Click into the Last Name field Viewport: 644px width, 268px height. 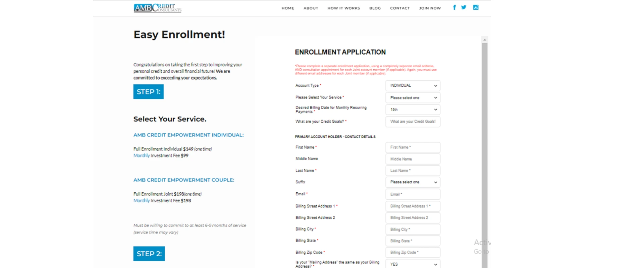tap(413, 171)
